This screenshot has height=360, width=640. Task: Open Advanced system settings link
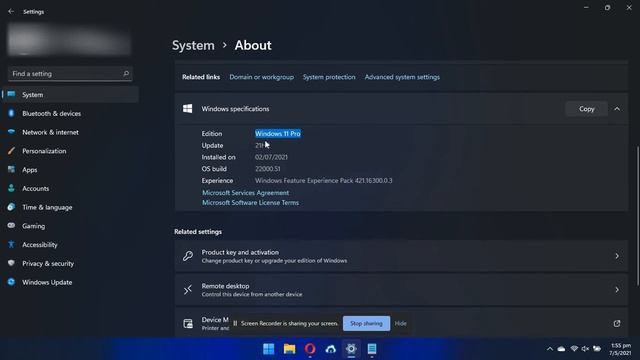(402, 77)
